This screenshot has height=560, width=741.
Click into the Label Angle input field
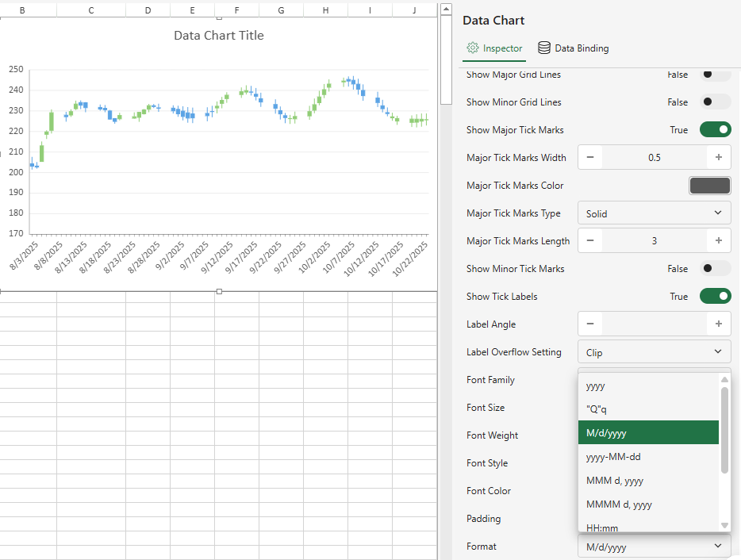[x=655, y=324]
